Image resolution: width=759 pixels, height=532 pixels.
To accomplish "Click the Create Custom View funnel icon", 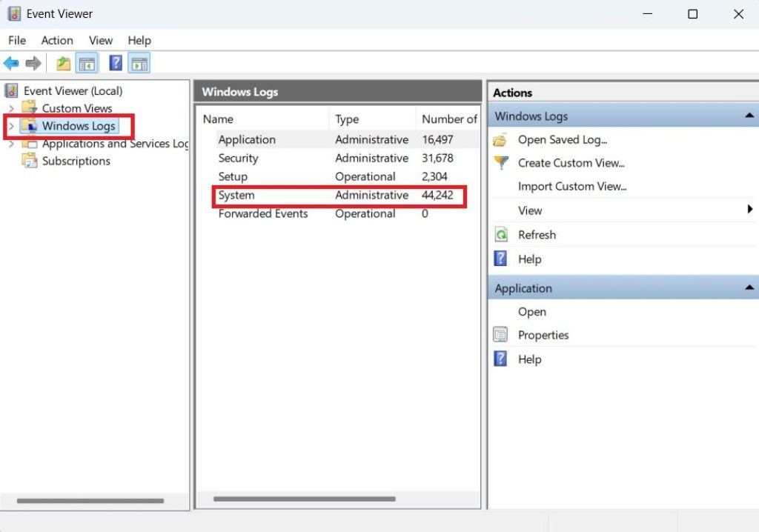I will [x=502, y=163].
